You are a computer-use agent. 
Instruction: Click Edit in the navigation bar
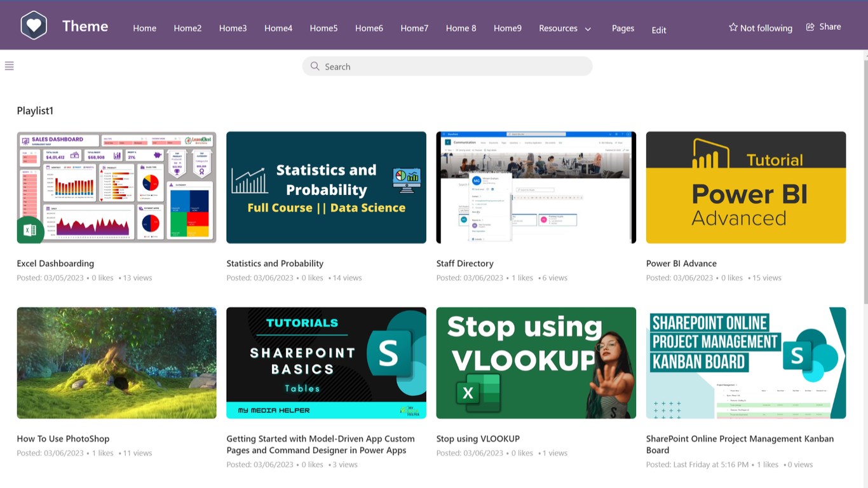pos(659,30)
